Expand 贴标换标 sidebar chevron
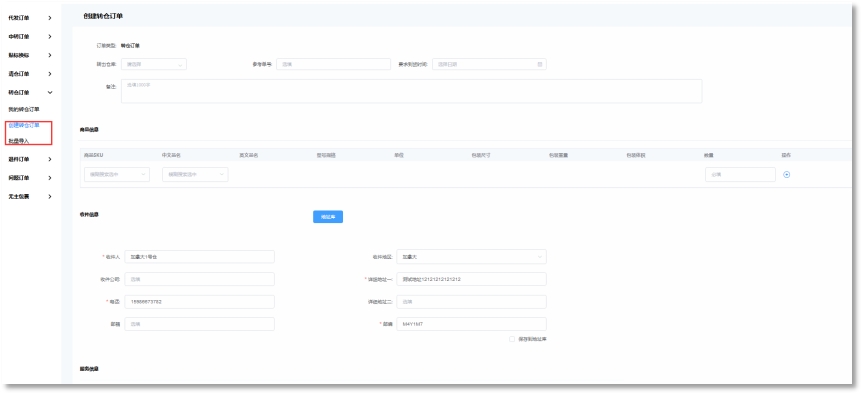Viewport: 862px width, 394px height. 50,56
